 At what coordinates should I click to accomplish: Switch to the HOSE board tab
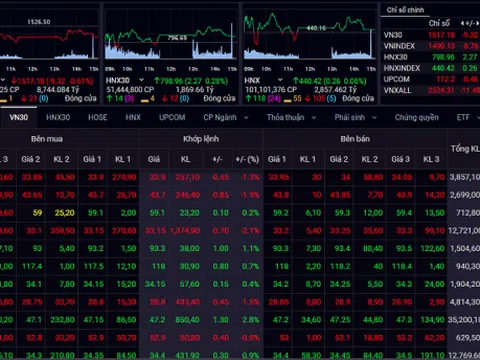98,117
